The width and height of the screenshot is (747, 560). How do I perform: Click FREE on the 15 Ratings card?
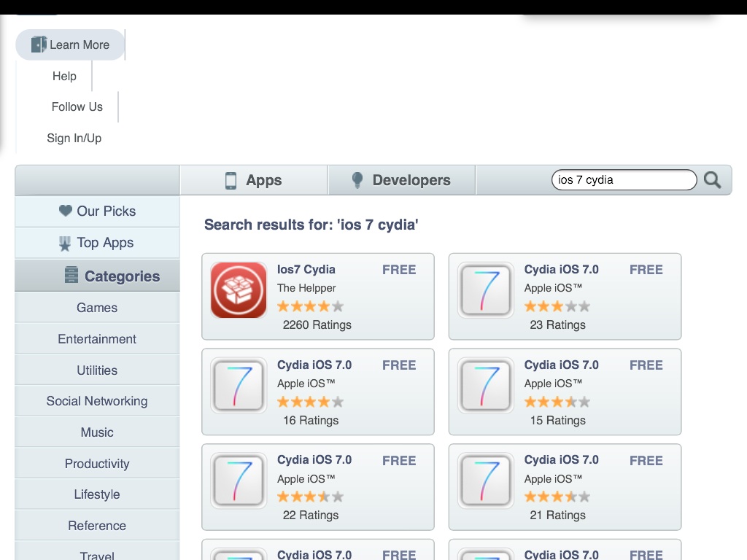click(646, 365)
